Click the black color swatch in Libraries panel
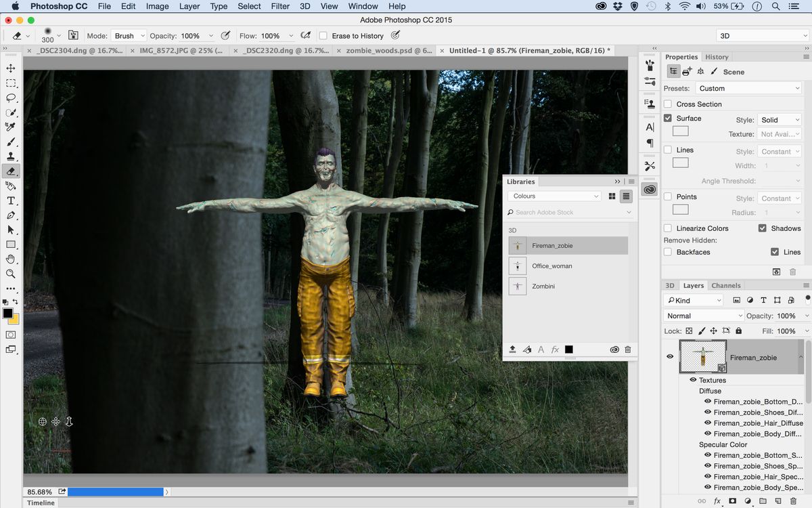 click(x=569, y=349)
